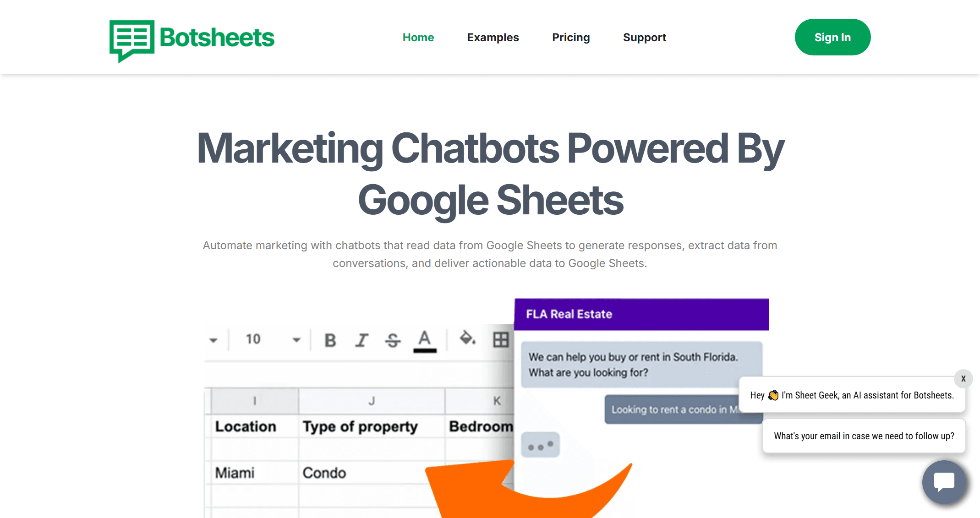Open the Support page link
The width and height of the screenshot is (980, 518).
pyautogui.click(x=644, y=38)
